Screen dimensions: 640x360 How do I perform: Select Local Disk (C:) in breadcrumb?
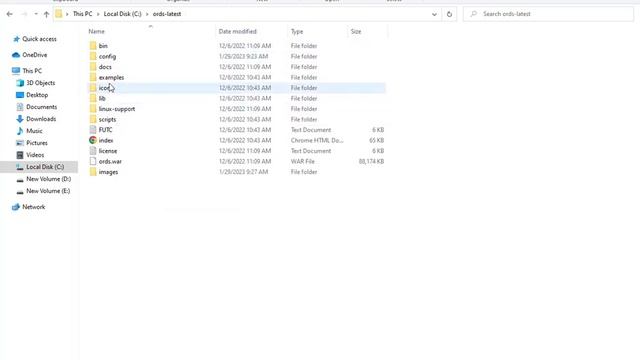(122, 14)
